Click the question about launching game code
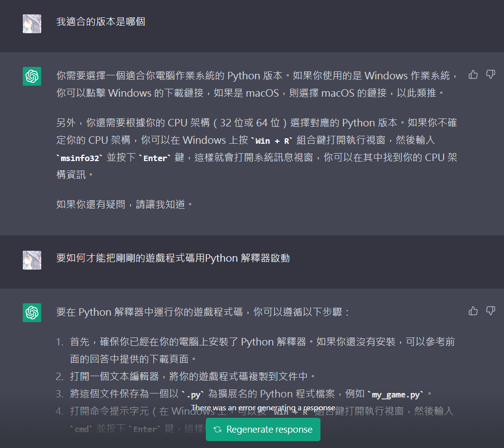The width and height of the screenshot is (504, 448). (173, 258)
